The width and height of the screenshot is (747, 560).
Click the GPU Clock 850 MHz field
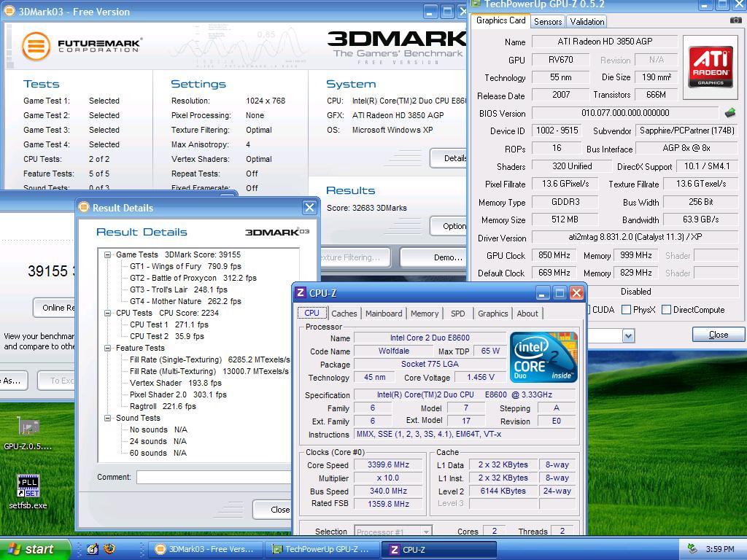(x=554, y=255)
